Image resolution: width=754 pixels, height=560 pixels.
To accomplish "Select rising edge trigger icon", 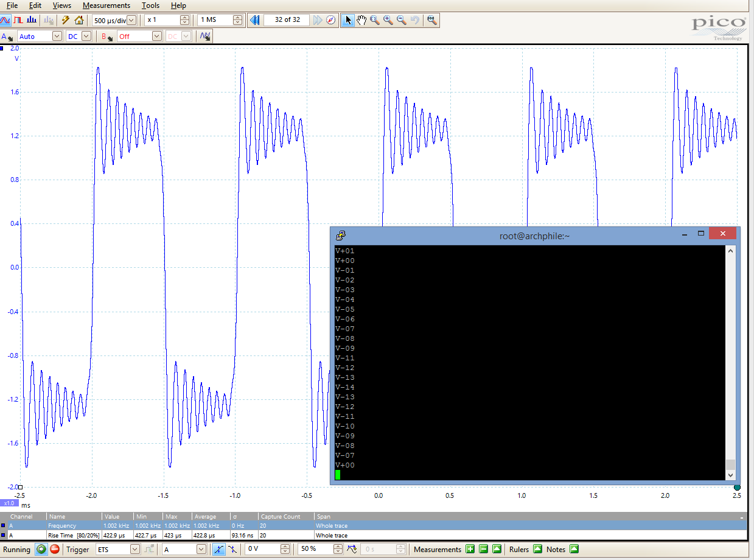I will point(220,549).
